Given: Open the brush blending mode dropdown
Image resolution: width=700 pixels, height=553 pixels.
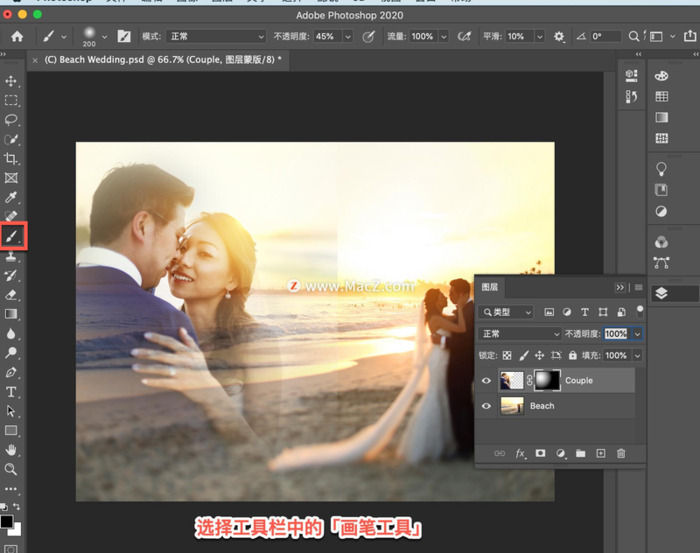Looking at the screenshot, I should point(216,36).
